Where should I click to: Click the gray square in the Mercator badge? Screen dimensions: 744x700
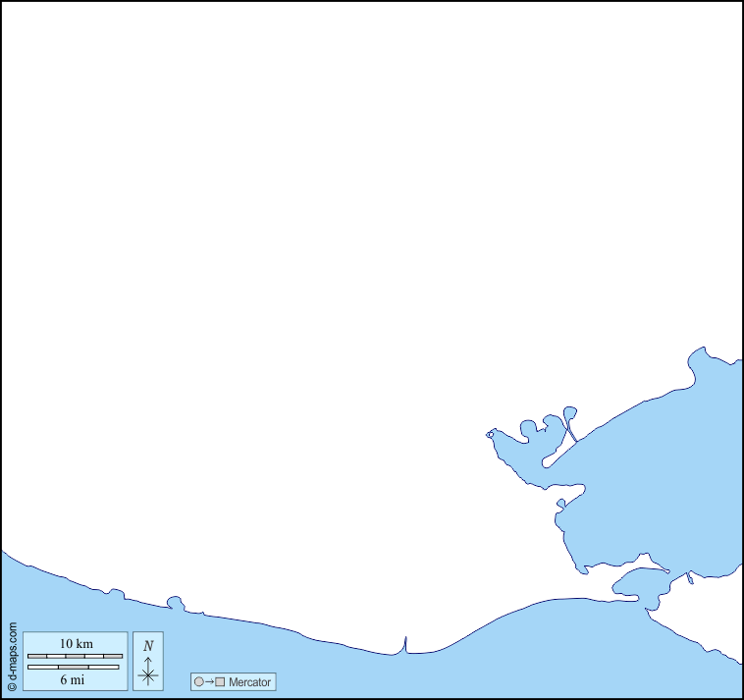(221, 682)
